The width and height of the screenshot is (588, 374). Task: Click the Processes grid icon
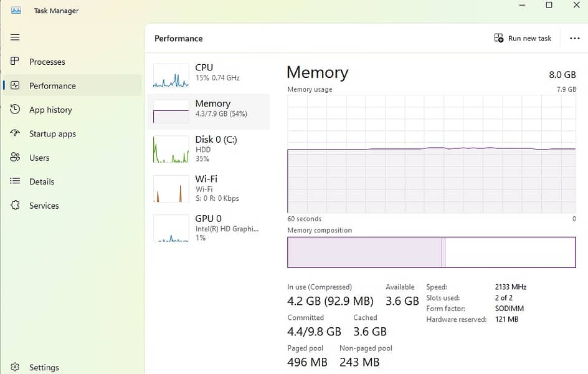coord(15,62)
